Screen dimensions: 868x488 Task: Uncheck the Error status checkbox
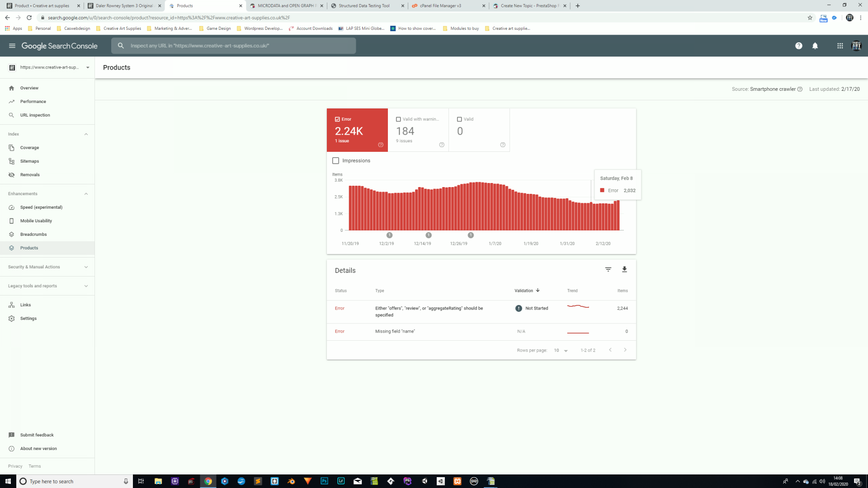(337, 119)
